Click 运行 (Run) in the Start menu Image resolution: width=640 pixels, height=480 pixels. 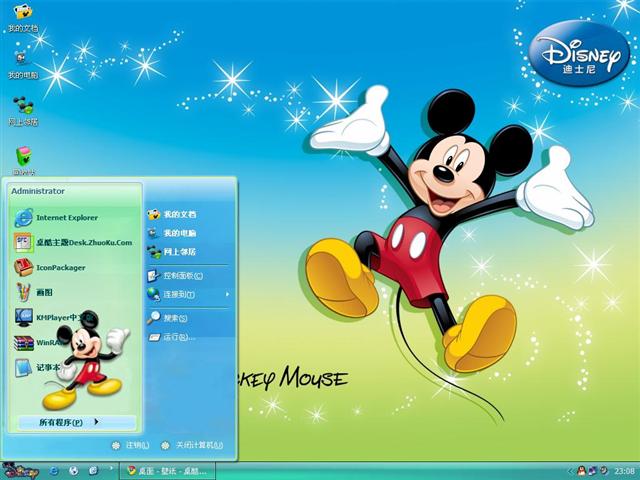click(x=176, y=337)
